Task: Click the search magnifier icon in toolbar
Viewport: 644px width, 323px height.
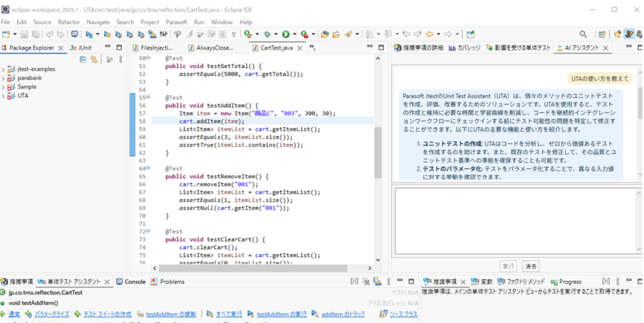Action: tap(583, 34)
